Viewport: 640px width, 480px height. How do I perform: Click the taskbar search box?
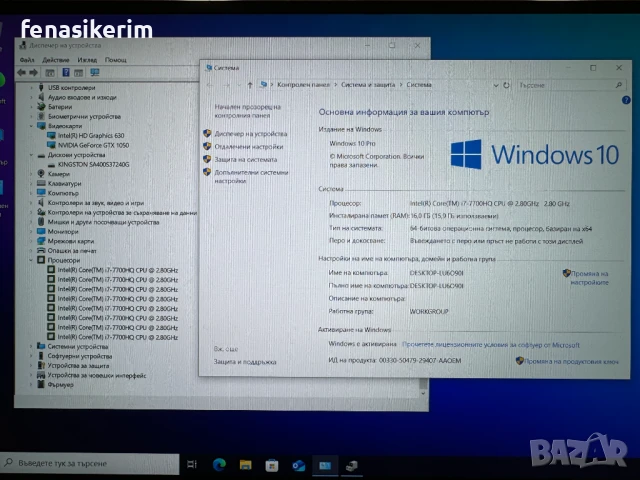(89, 464)
